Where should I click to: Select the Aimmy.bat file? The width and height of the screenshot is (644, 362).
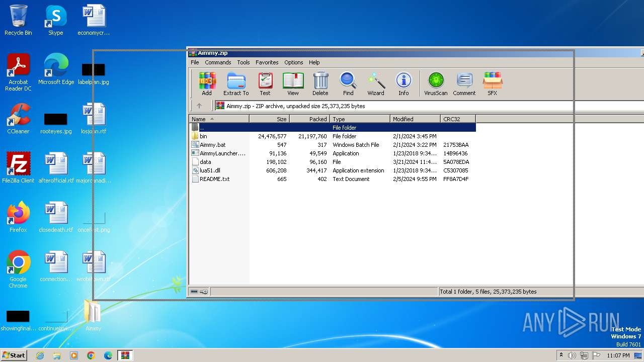coord(333,145)
